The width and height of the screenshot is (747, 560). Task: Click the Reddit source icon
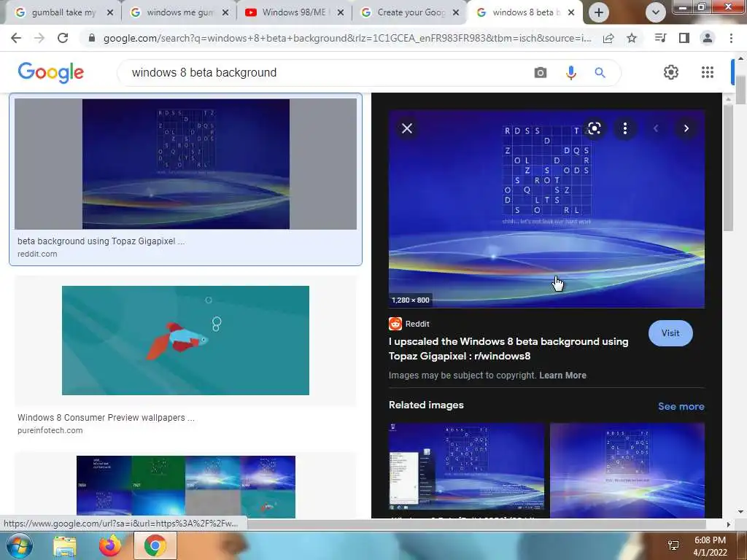[395, 324]
